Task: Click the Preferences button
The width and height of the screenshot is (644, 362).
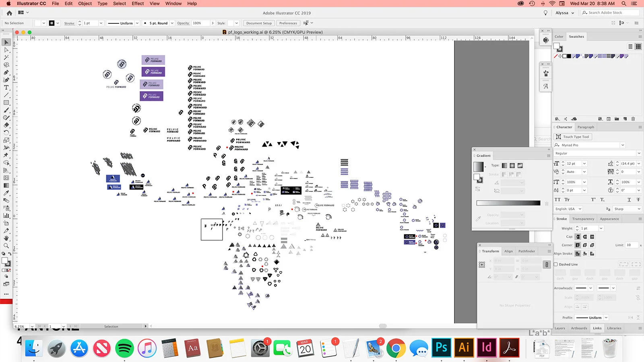Action: pyautogui.click(x=288, y=23)
